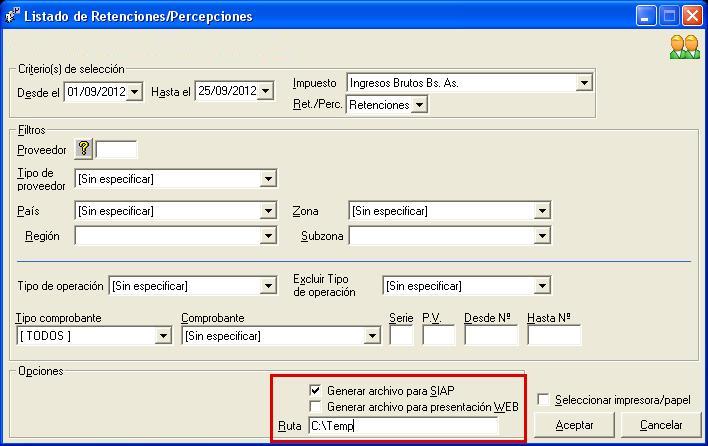
Task: Click the window title bar app icon
Action: coord(11,15)
